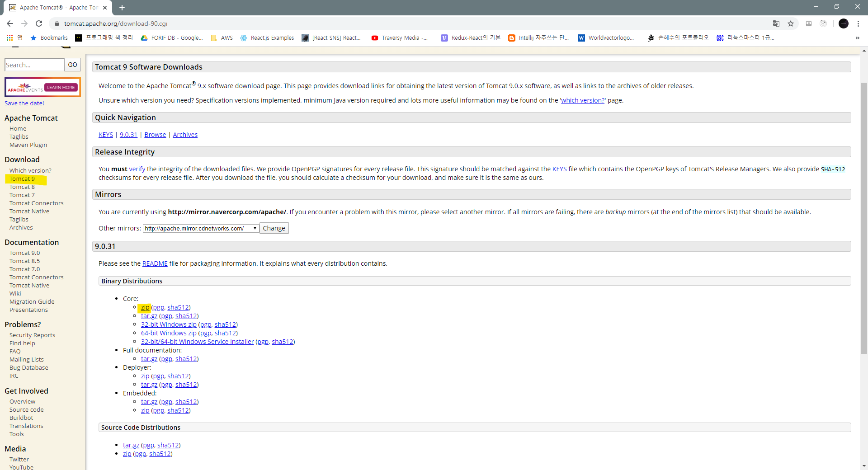Open sha512 checksum for Service Installer
The image size is (868, 470).
[x=283, y=342]
